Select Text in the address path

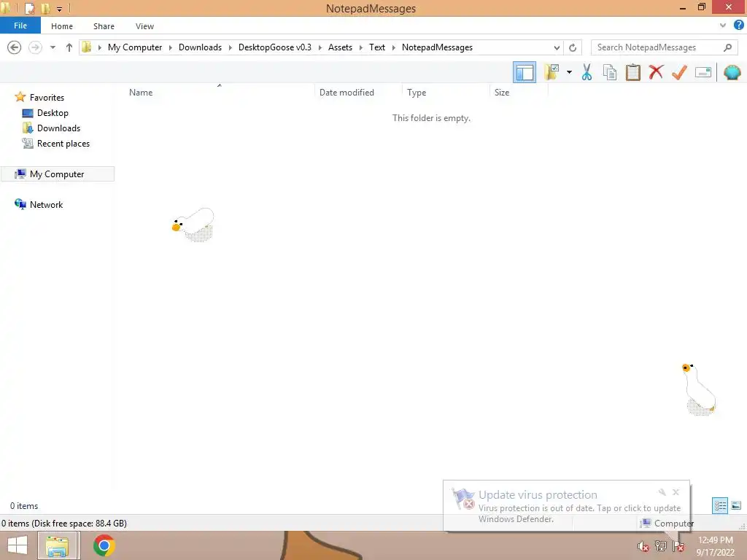point(377,47)
